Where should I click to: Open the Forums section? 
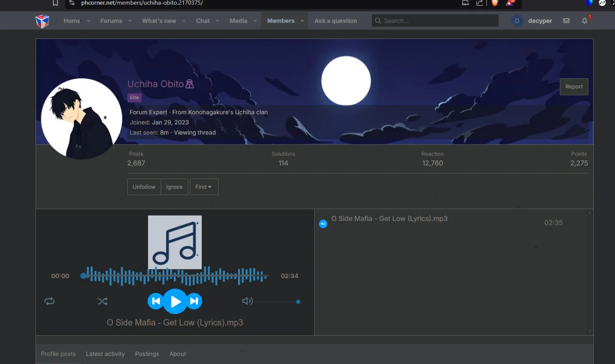coord(111,21)
